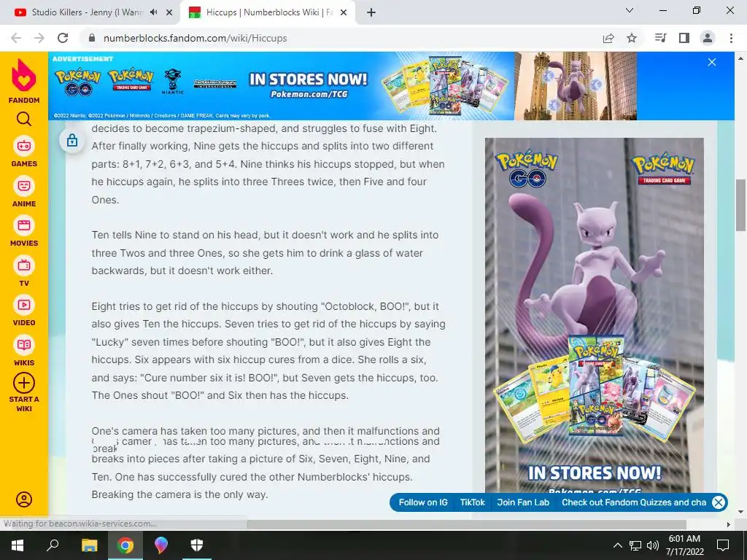
Task: Go back with browser back arrow
Action: click(x=16, y=38)
